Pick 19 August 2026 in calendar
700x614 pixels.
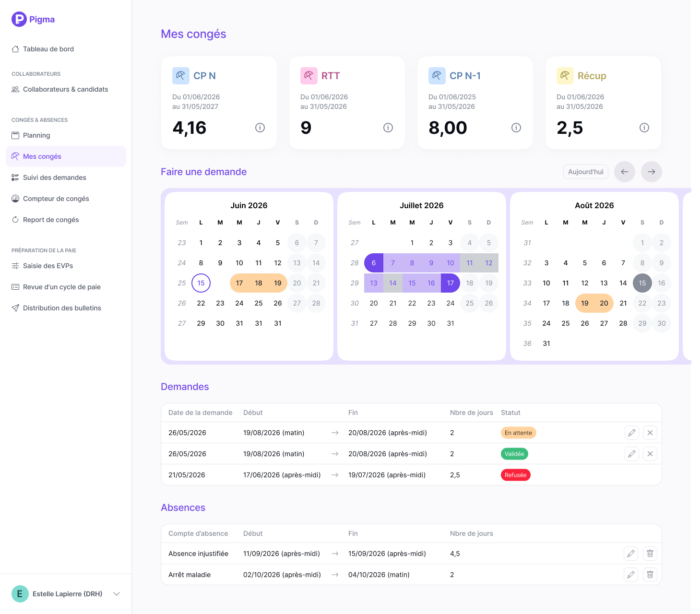click(x=585, y=303)
